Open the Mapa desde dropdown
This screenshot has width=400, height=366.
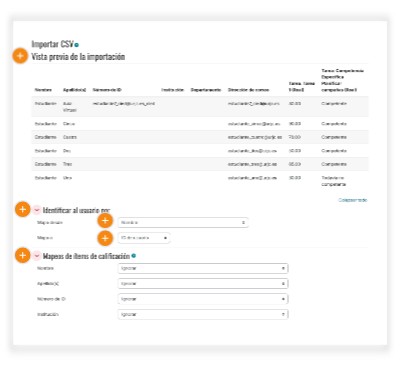183,222
